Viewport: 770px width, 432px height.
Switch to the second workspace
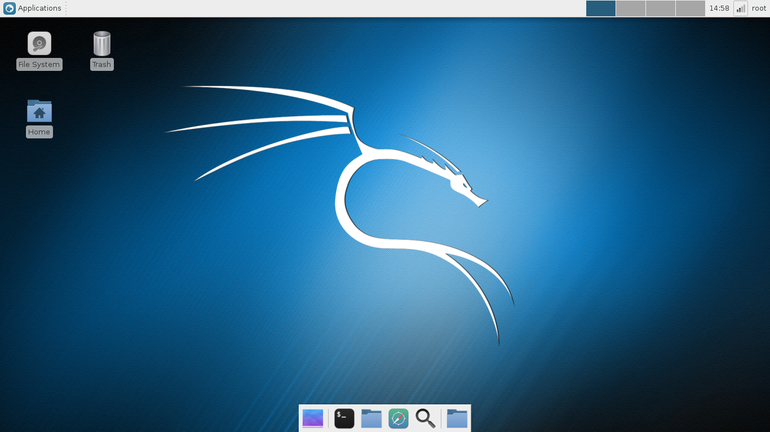coord(631,8)
